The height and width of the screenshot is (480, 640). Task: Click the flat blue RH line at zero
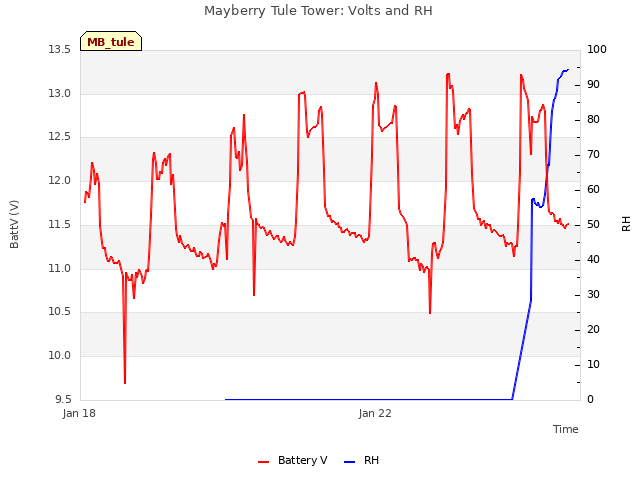[x=369, y=399]
